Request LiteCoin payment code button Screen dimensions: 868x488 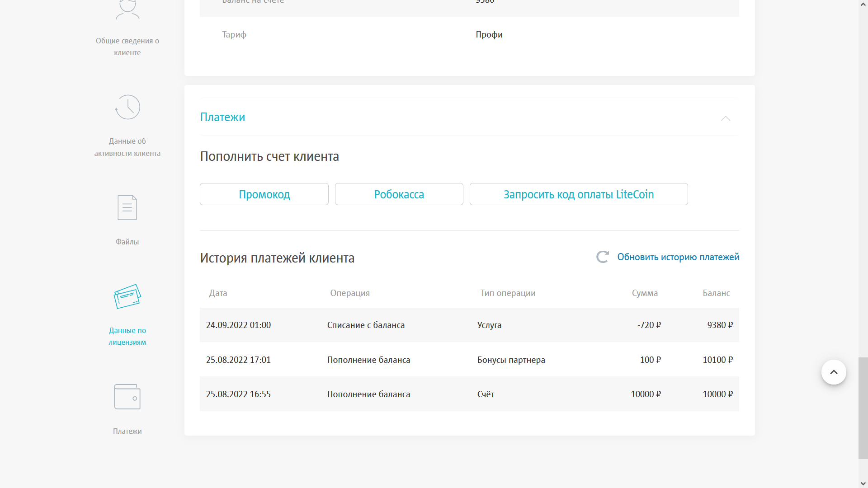(579, 194)
